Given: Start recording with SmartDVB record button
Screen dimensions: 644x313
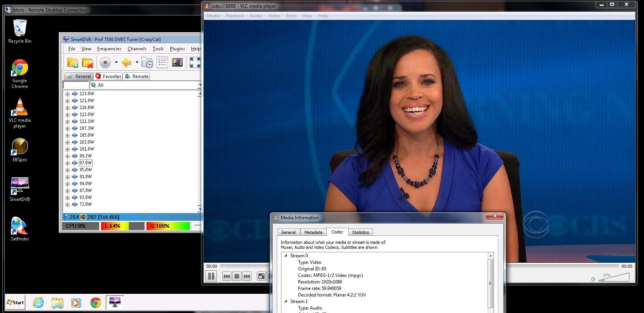Looking at the screenshot, I should (105, 63).
